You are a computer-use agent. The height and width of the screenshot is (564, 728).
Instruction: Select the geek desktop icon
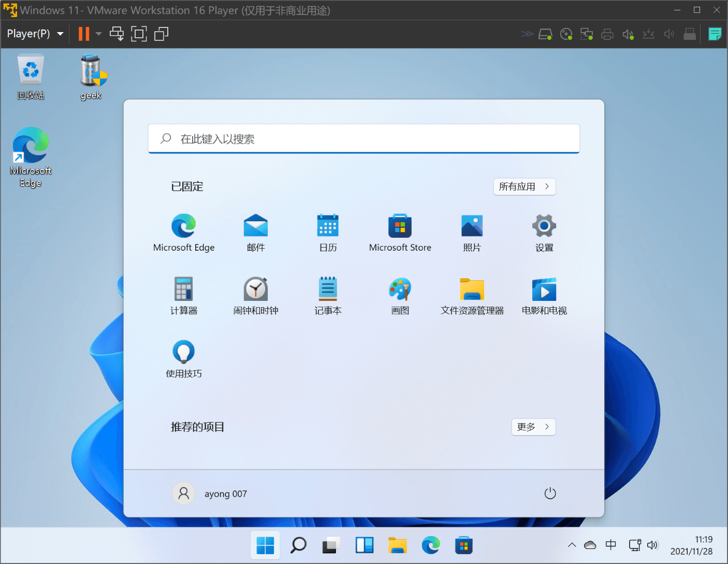91,77
